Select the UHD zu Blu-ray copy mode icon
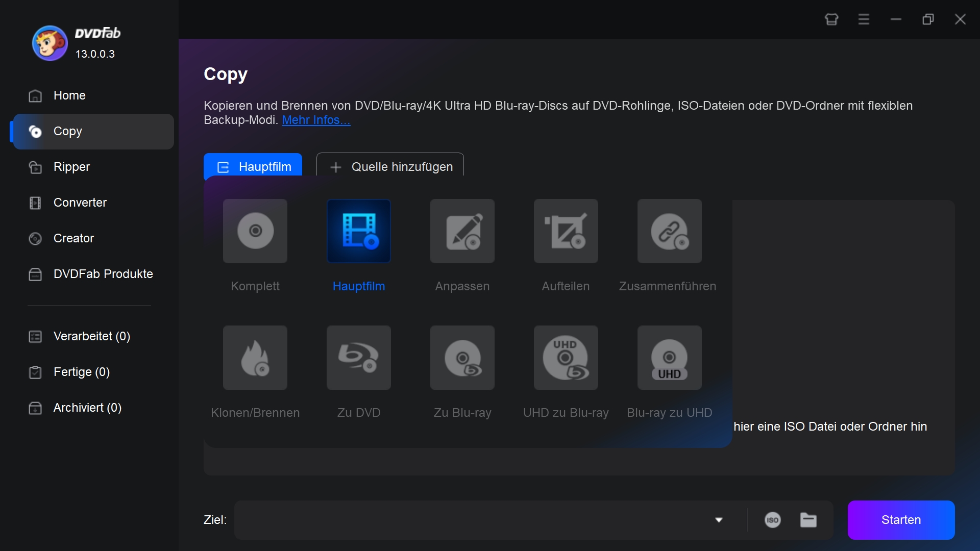Image resolution: width=980 pixels, height=551 pixels. point(566,358)
